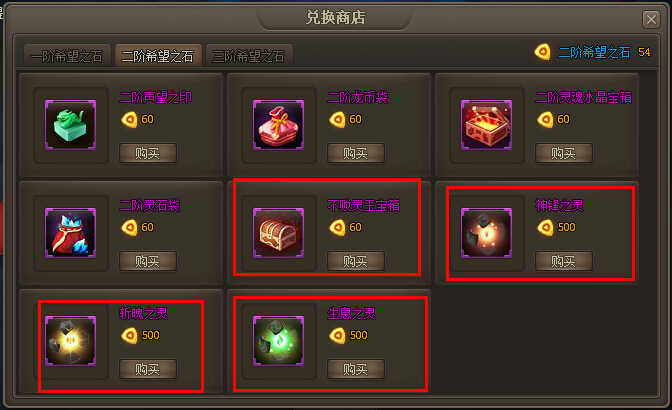Click the pink 二阶龙币袋 pouch icon

coord(279,125)
